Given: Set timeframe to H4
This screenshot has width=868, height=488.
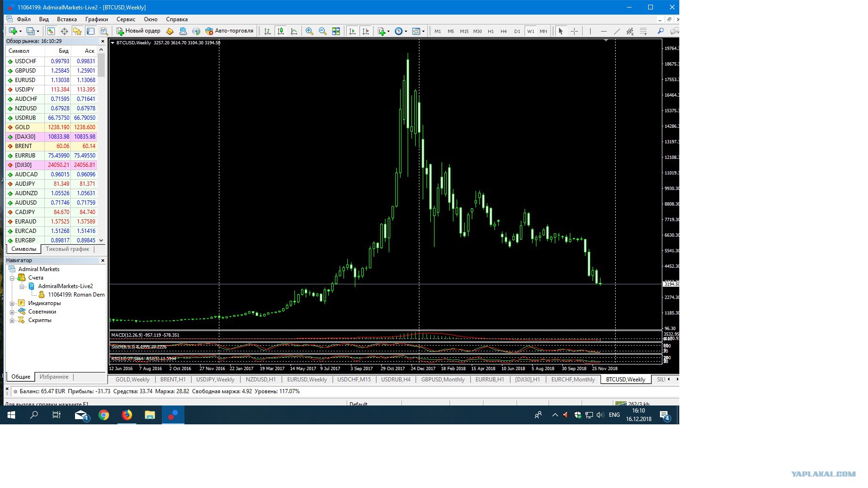Looking at the screenshot, I should (x=504, y=31).
